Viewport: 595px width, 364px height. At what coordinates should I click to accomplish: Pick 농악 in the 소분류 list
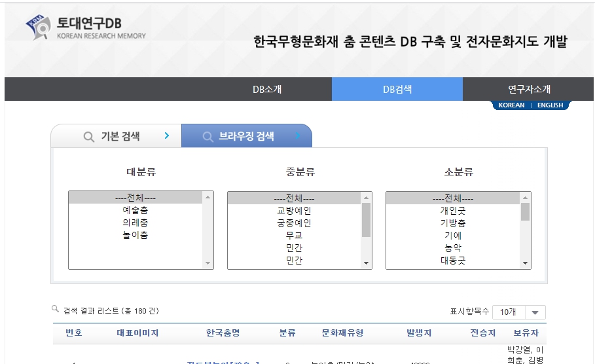(453, 248)
